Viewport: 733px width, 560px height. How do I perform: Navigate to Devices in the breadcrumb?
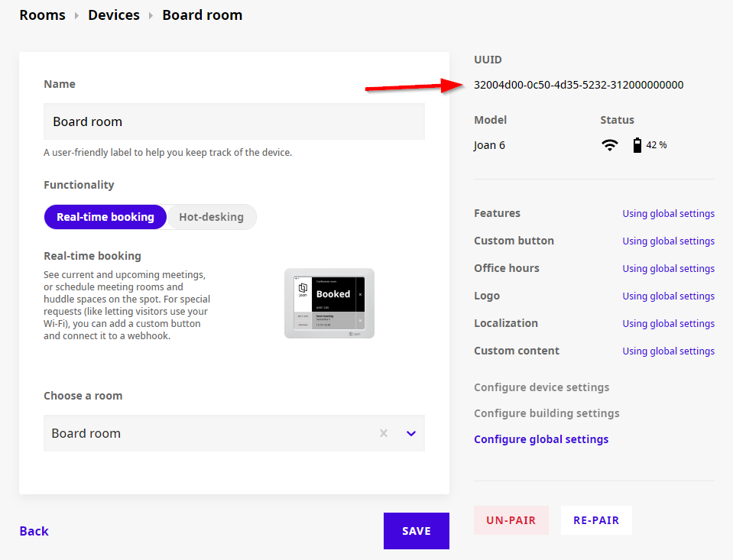coord(114,15)
